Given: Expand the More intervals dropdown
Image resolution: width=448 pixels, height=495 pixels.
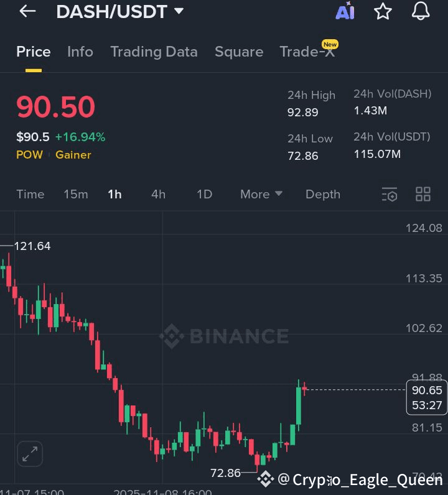Looking at the screenshot, I should (x=261, y=194).
